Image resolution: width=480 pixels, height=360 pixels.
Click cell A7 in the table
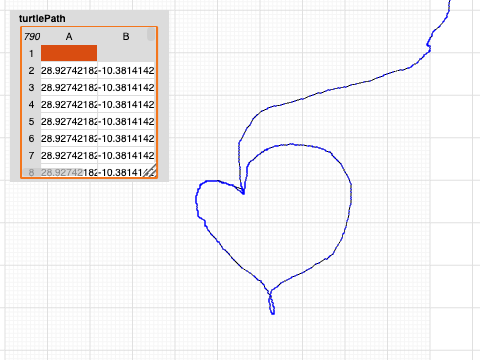[69, 155]
